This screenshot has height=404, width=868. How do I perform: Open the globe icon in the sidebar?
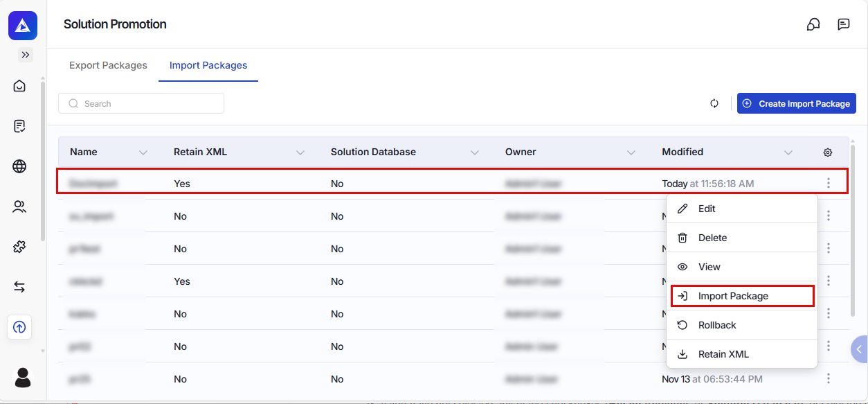tap(19, 166)
